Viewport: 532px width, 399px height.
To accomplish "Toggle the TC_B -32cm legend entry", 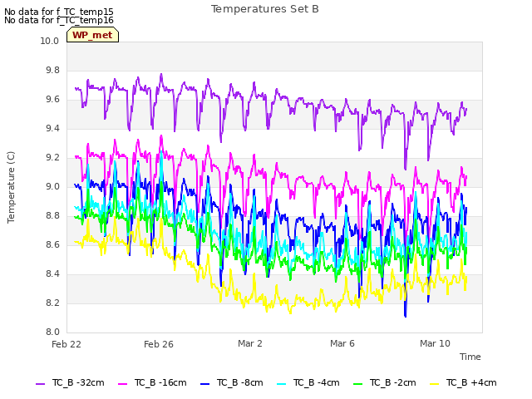I will [70, 383].
